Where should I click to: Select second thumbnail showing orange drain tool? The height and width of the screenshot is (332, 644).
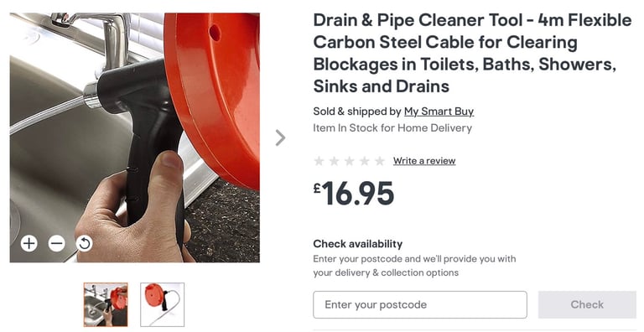[162, 304]
